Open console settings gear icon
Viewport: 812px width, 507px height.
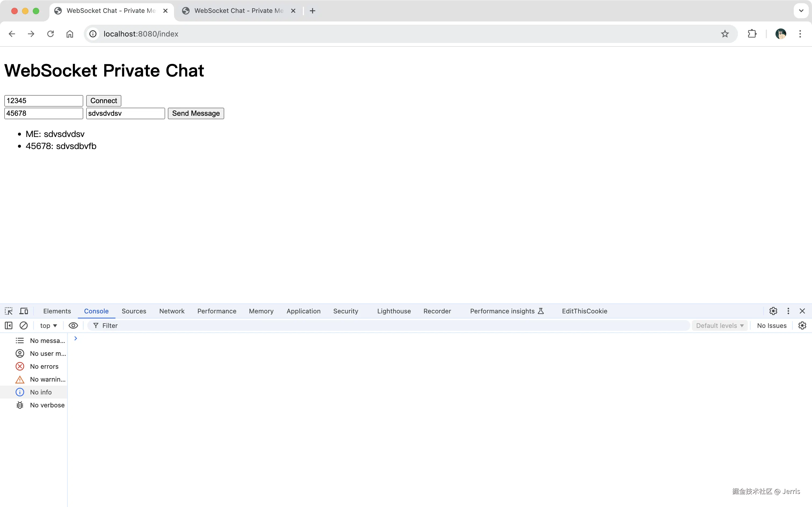point(802,325)
